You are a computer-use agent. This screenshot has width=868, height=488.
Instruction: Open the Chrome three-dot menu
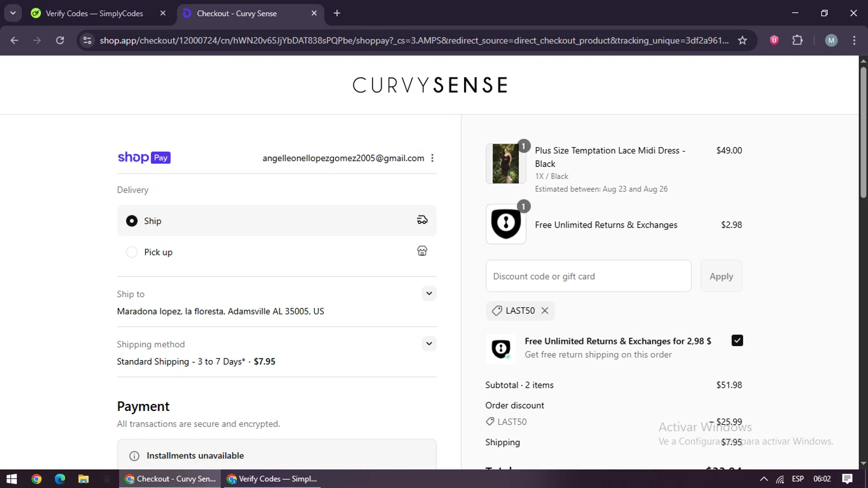854,41
